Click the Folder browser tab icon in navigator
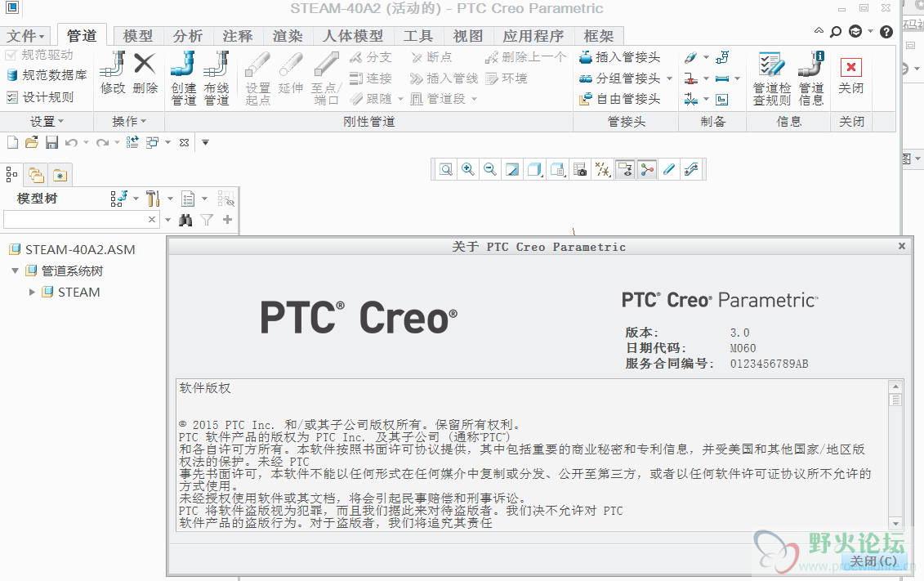924x581 pixels. tap(37, 175)
